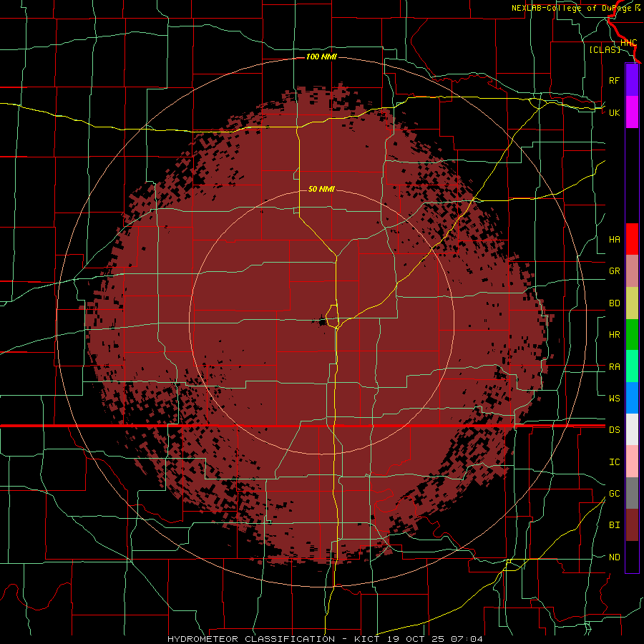This screenshot has height=644, width=644.
Task: Select the GC gray legend swatch
Action: pos(632,493)
